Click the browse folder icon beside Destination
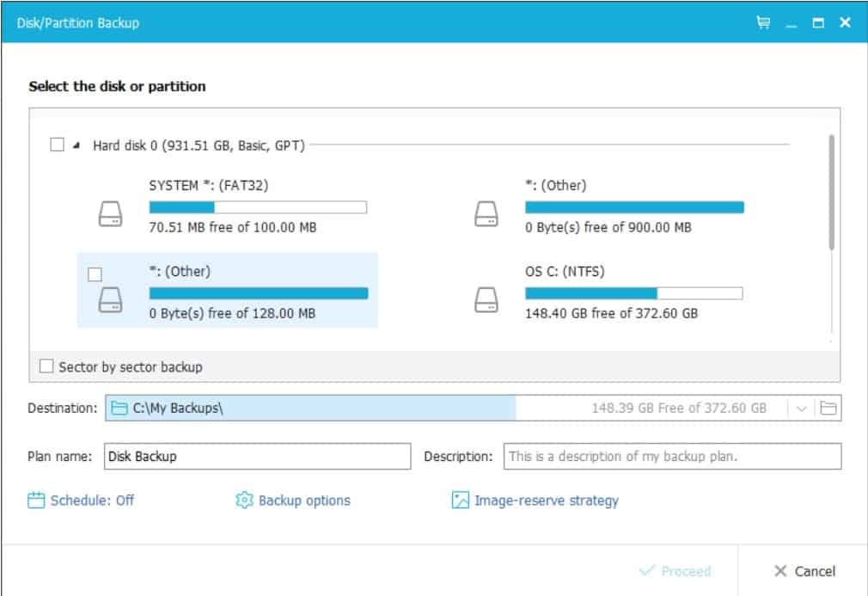 [828, 409]
